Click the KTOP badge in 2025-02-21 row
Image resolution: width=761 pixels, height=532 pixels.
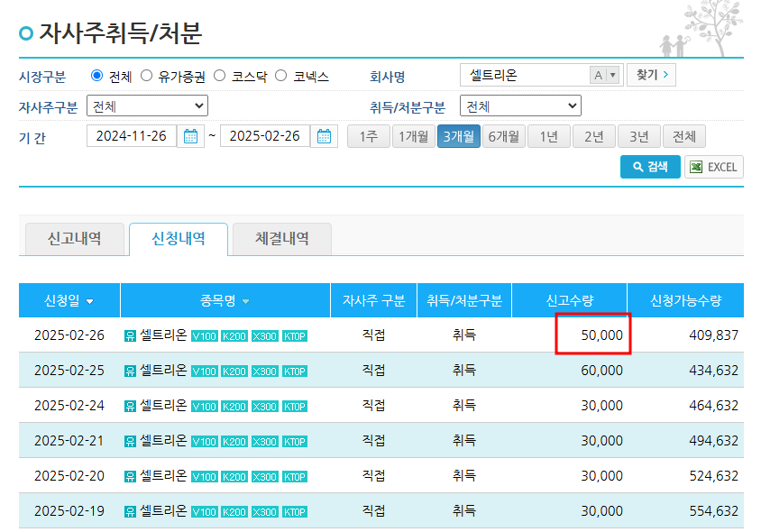click(295, 442)
